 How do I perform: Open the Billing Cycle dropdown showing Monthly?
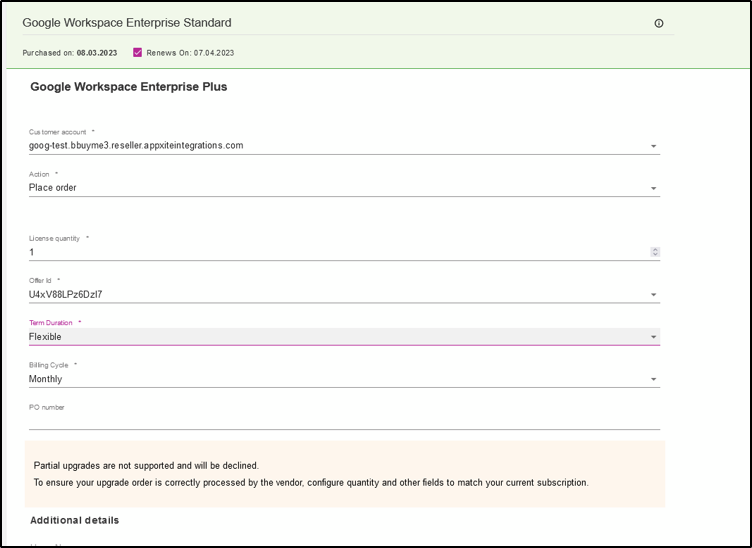point(344,379)
